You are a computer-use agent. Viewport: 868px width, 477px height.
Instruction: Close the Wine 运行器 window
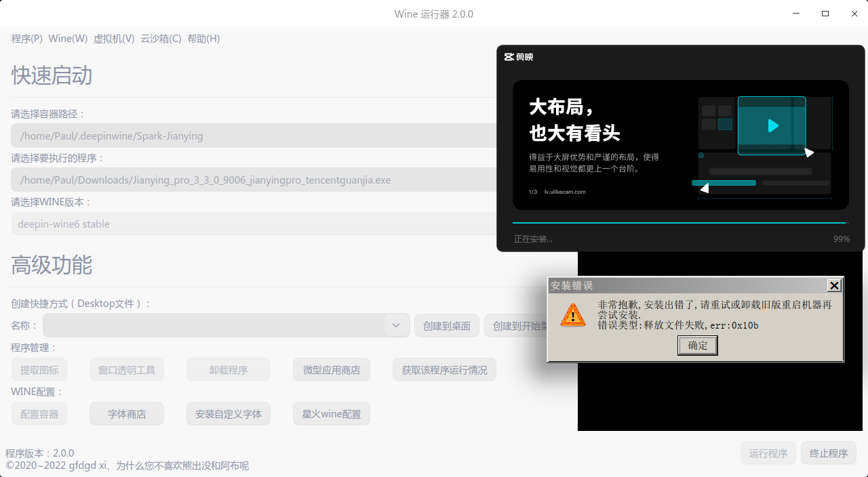853,14
